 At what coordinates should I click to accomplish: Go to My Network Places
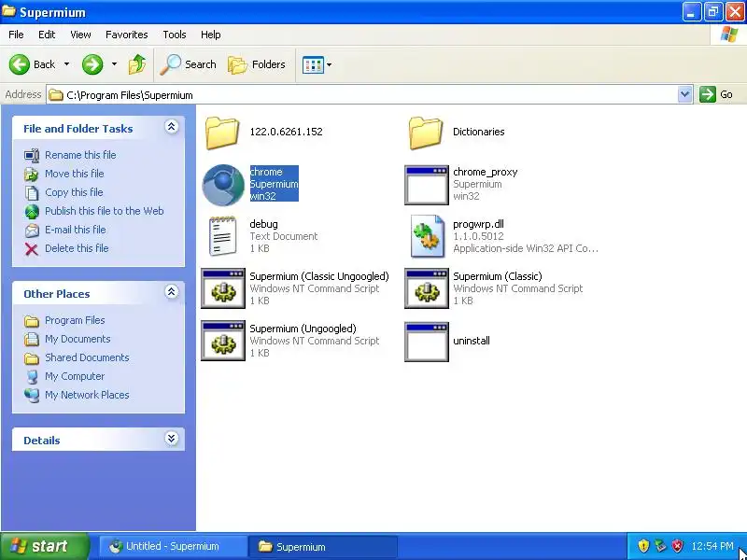[87, 395]
